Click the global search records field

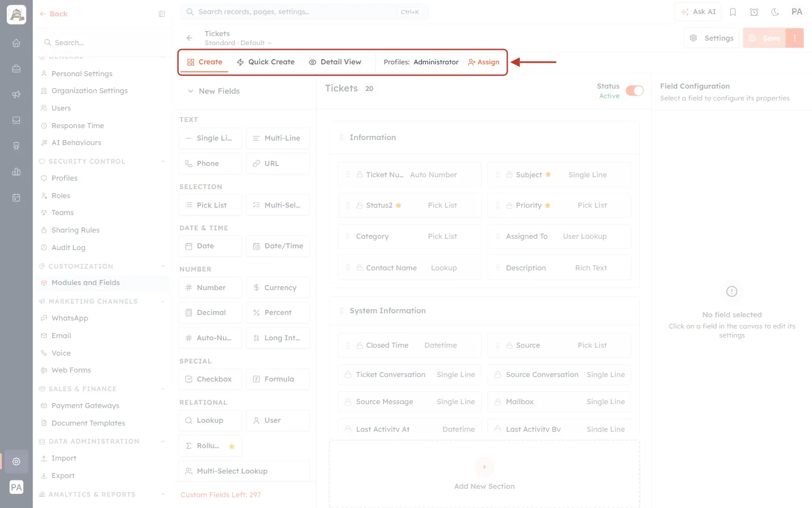(x=304, y=12)
